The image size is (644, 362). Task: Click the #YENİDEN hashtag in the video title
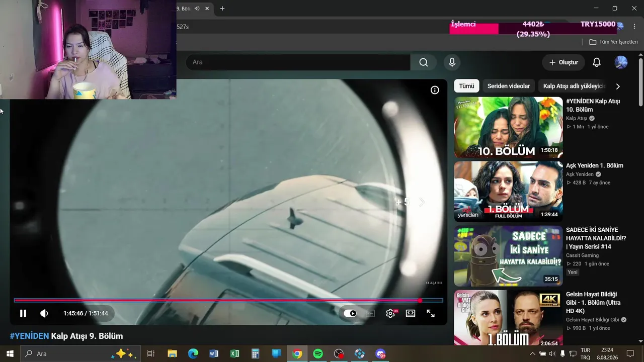[x=29, y=336]
